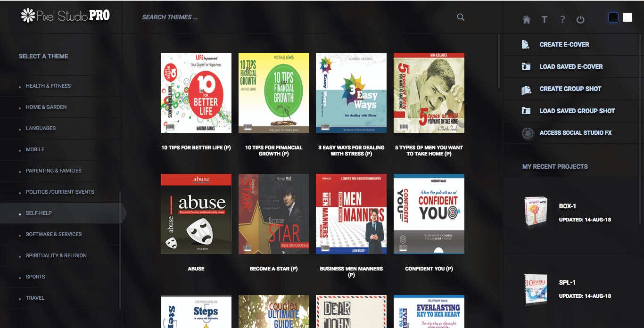Click the BOX-1 project box thumbnail
The width and height of the screenshot is (644, 328).
536,213
